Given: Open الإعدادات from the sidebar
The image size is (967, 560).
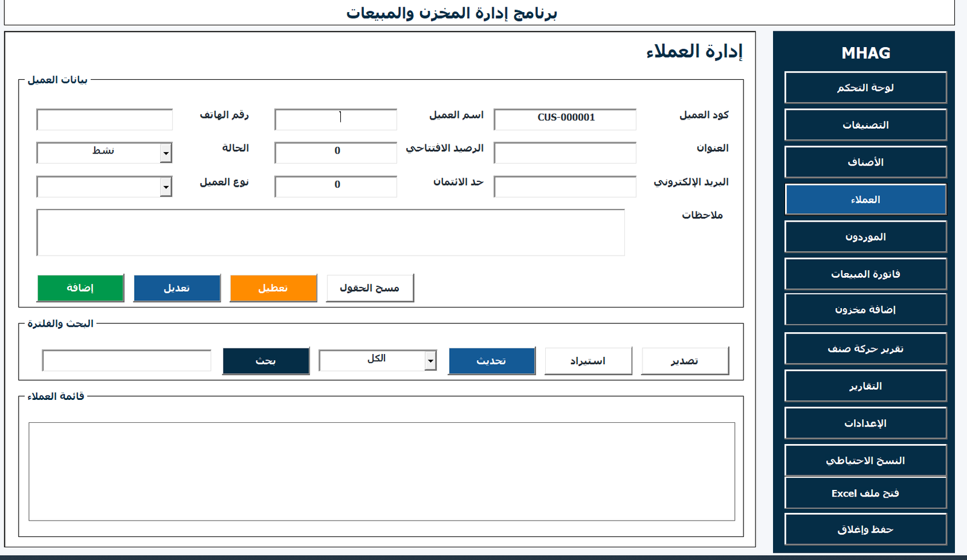Looking at the screenshot, I should 865,423.
